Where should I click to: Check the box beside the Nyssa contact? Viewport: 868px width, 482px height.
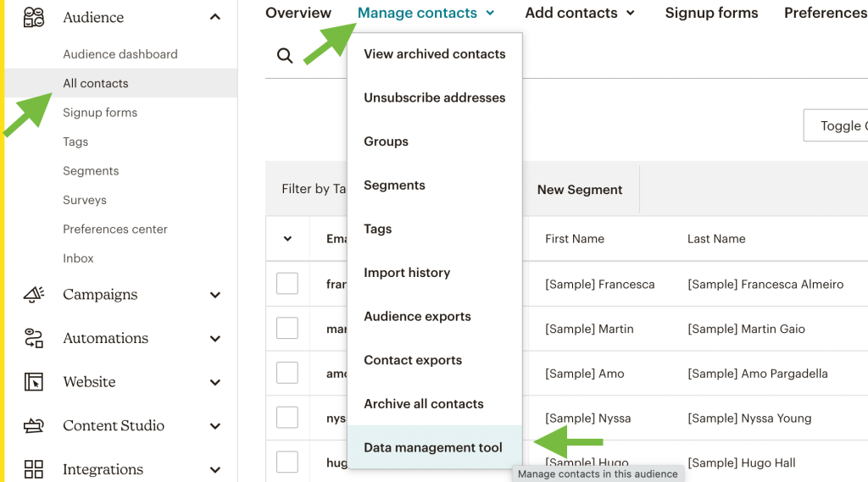pyautogui.click(x=287, y=418)
